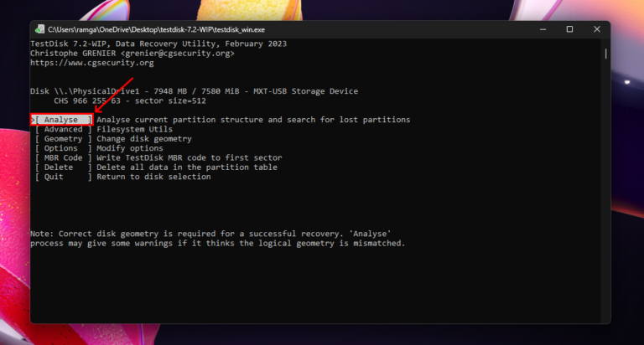Click the Disk PhysicalDrive1 info line

193,91
